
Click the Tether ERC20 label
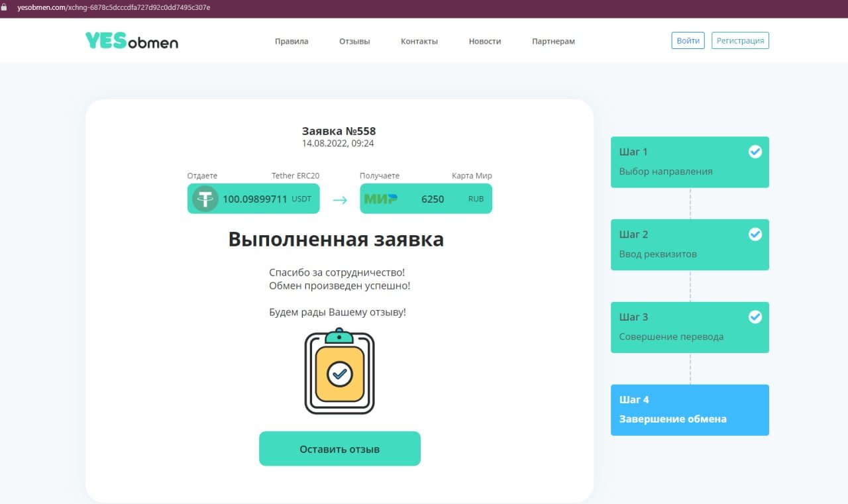coord(295,176)
